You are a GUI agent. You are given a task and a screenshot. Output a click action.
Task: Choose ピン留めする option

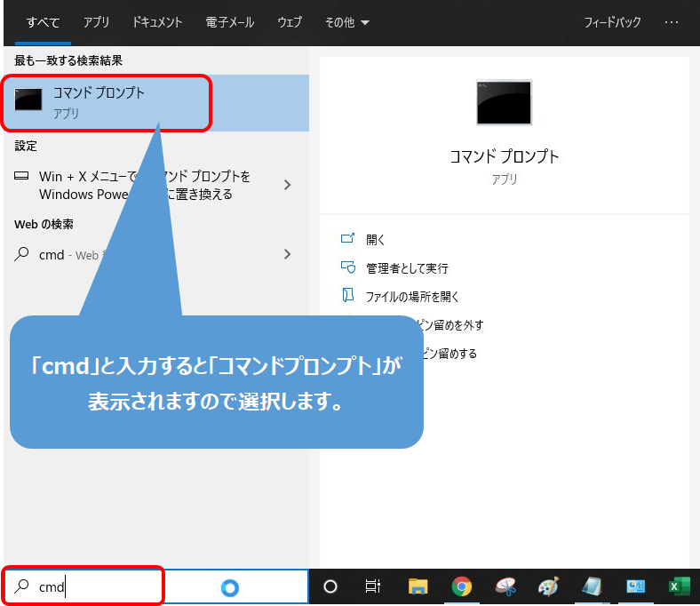click(450, 354)
